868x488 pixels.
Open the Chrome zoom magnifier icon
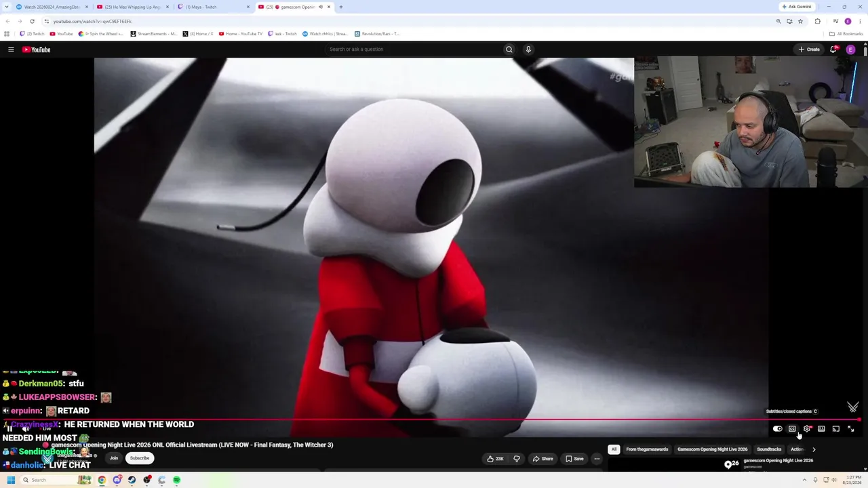point(778,21)
